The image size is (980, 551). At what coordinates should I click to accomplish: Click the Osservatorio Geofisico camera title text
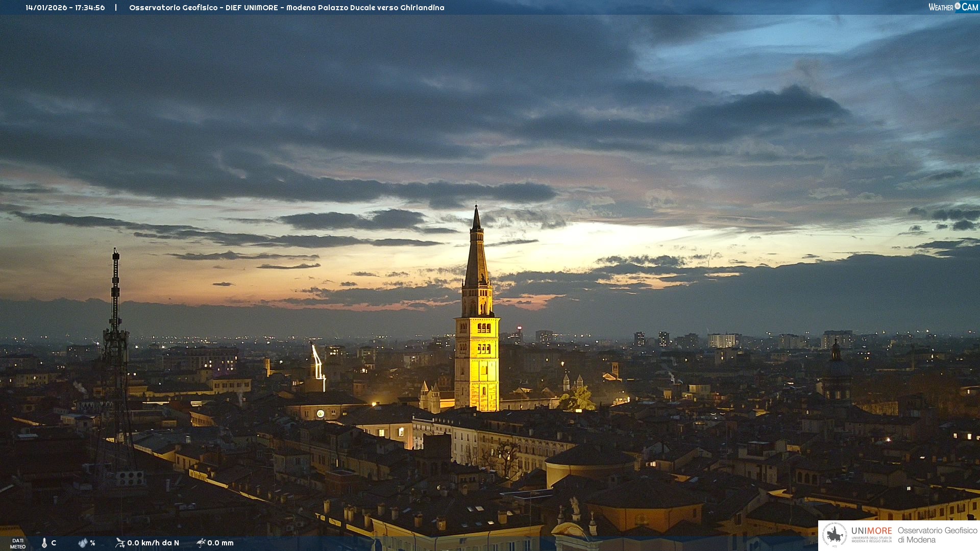coord(286,8)
